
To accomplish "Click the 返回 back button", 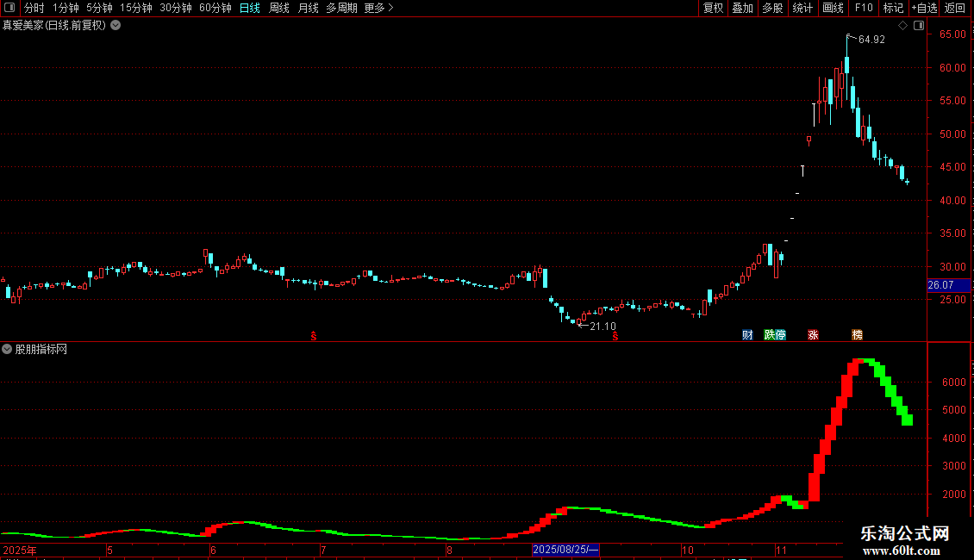I will (955, 8).
